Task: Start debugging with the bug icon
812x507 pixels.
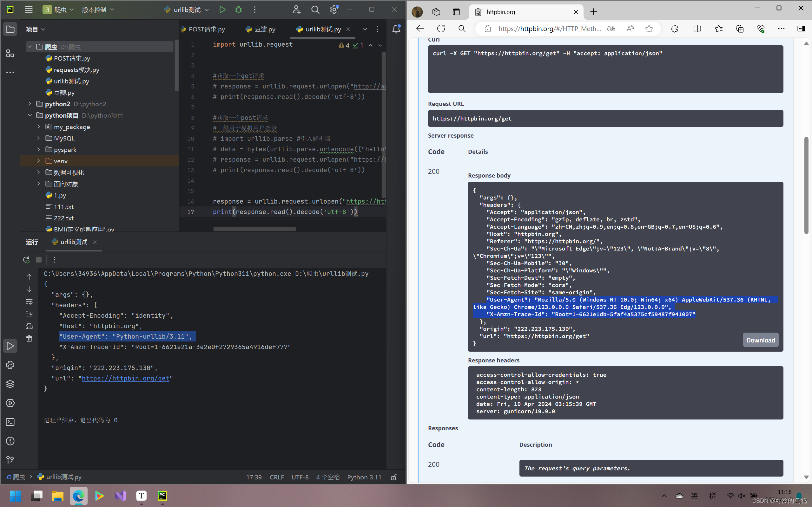Action: coord(239,10)
